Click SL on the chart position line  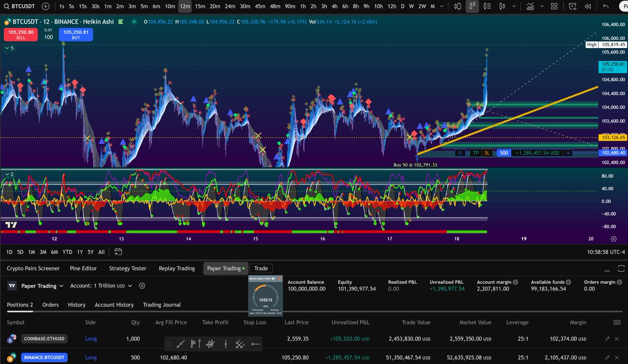coord(487,153)
